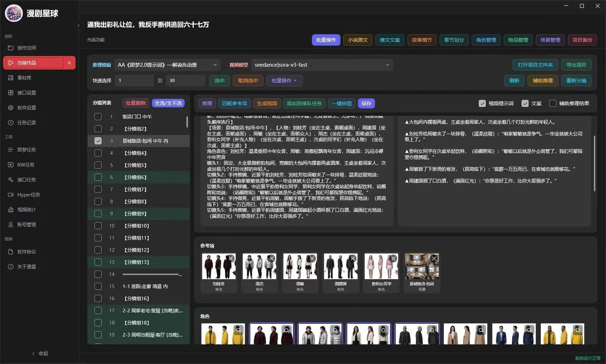Check row 19 2-3 周明出租屋·客厅
The width and height of the screenshot is (606, 364).
click(x=98, y=335)
